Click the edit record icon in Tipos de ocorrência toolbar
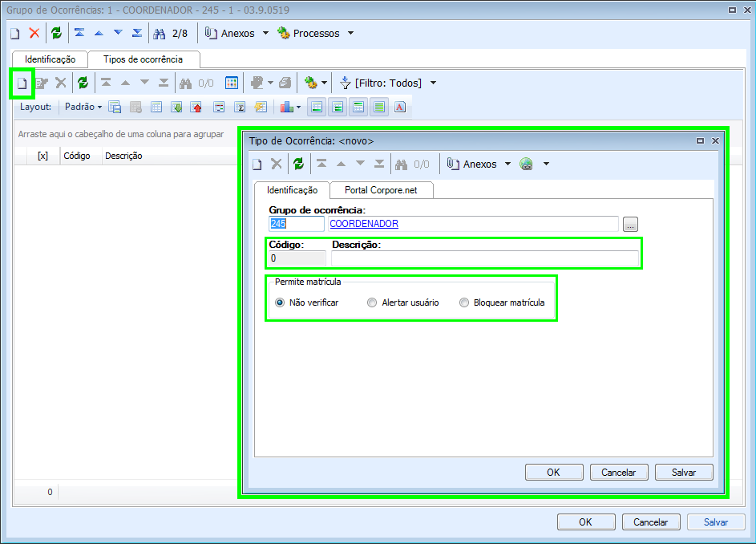The image size is (756, 544). click(42, 83)
